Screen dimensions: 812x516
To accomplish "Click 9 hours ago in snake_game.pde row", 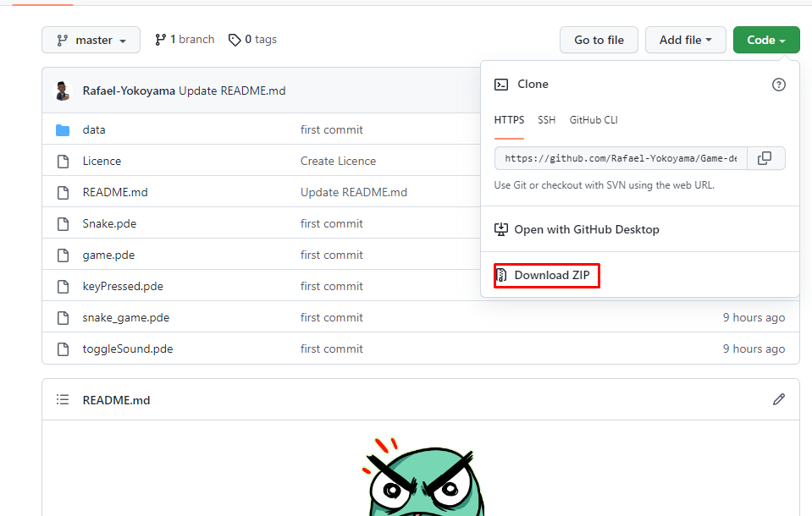I will 754,318.
